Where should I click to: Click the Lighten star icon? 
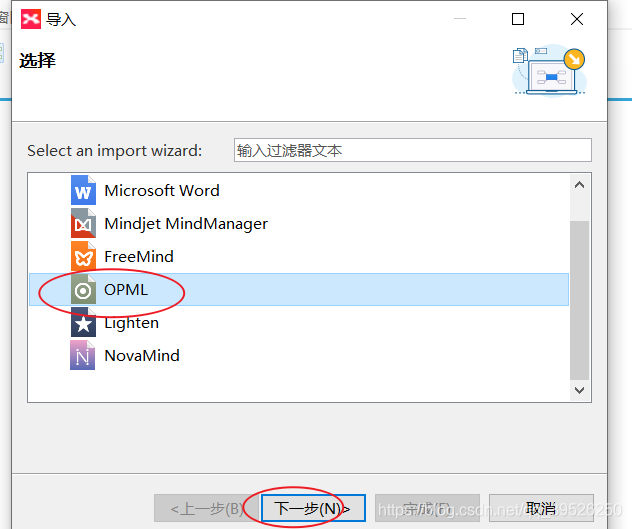83,323
